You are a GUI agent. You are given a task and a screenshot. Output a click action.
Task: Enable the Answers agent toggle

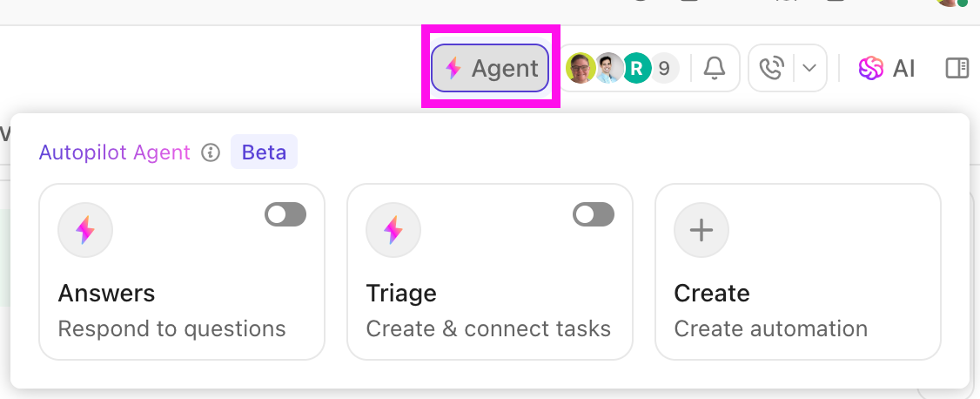pos(285,214)
